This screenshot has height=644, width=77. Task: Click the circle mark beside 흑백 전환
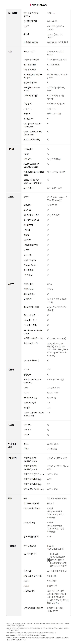click(x=48, y=430)
